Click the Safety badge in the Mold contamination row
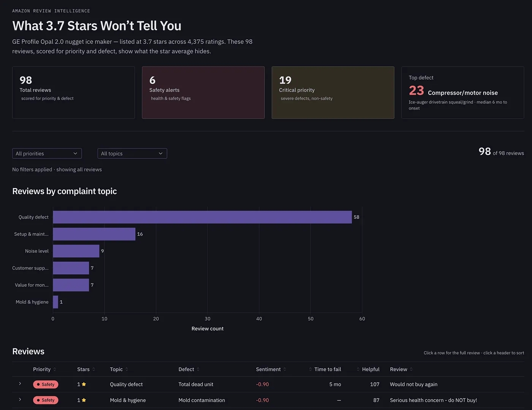 point(46,400)
